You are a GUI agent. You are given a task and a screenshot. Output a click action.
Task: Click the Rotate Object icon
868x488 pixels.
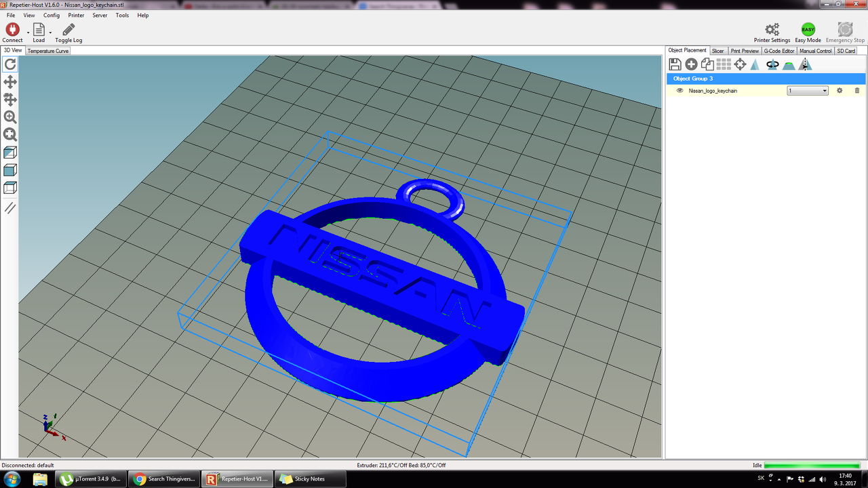pyautogui.click(x=772, y=64)
